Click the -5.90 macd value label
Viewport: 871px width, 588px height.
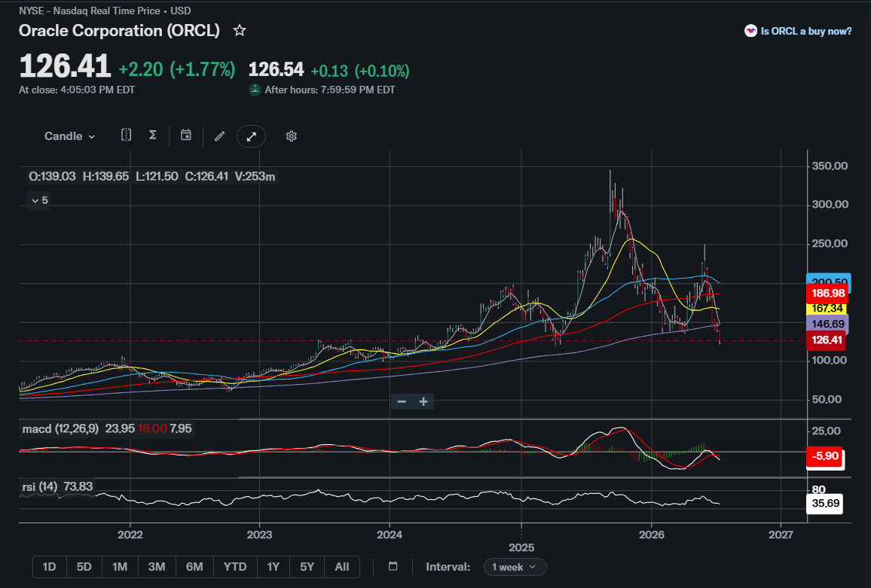pos(825,455)
